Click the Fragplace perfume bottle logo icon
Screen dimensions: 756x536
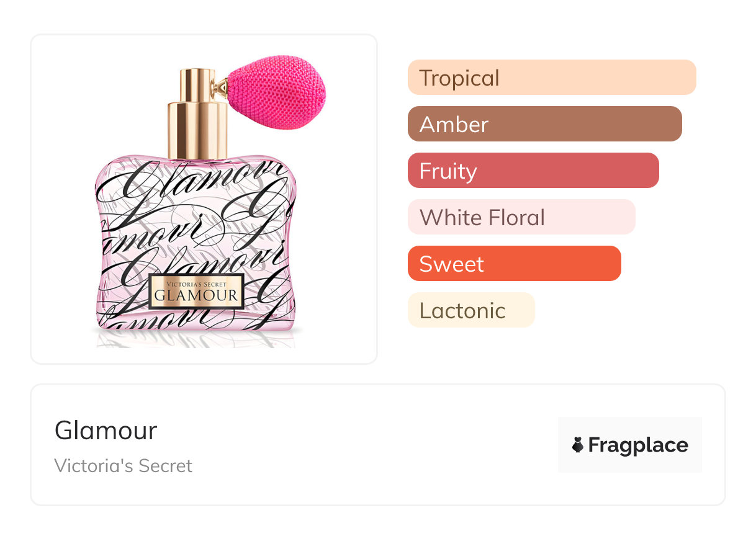(x=578, y=445)
